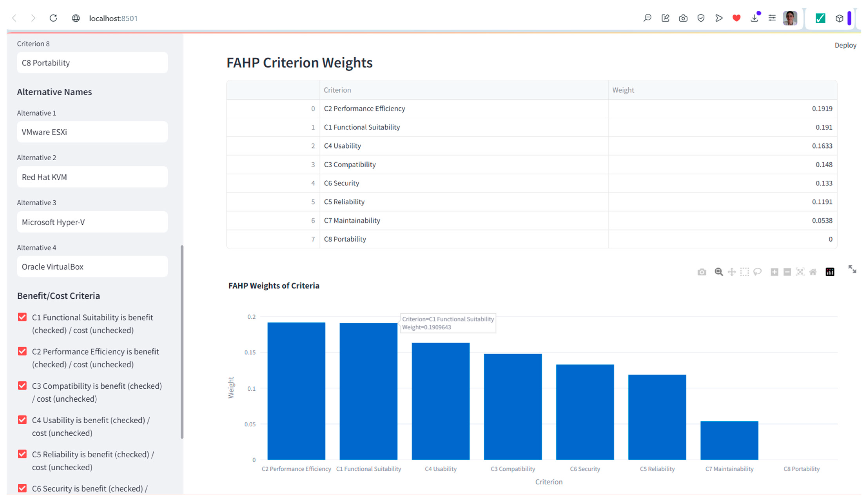868x503 pixels.
Task: Select the Plotly pan tool
Action: pos(732,272)
